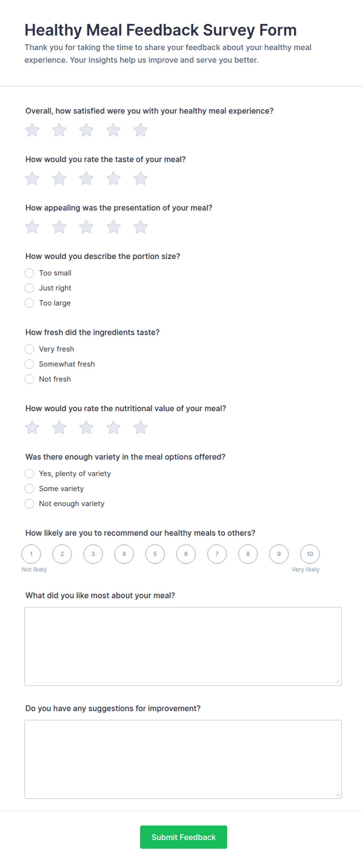This screenshot has height=868, width=363.
Task: Choose 'Too small' portion option
Action: point(29,273)
